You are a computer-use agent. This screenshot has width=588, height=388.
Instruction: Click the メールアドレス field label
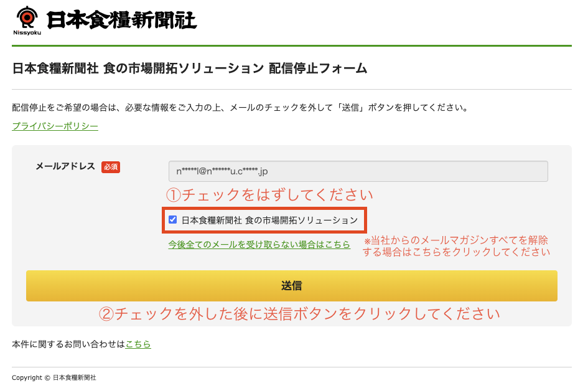point(65,167)
